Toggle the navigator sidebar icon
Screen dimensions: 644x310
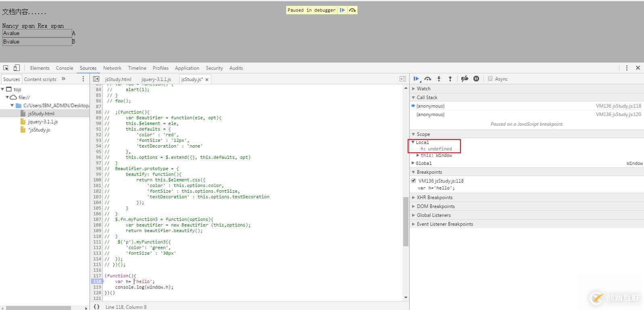click(x=96, y=79)
